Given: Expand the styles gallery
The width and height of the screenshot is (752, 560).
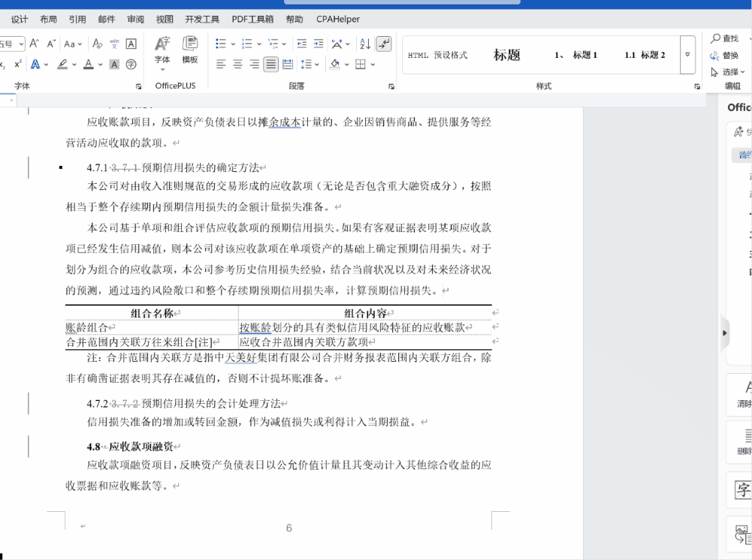Looking at the screenshot, I should 687,55.
